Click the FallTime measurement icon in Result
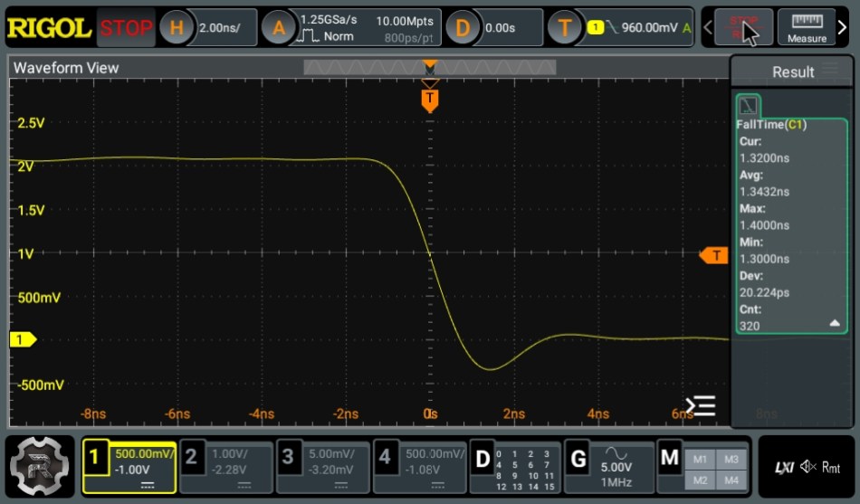The image size is (860, 504). tap(749, 105)
